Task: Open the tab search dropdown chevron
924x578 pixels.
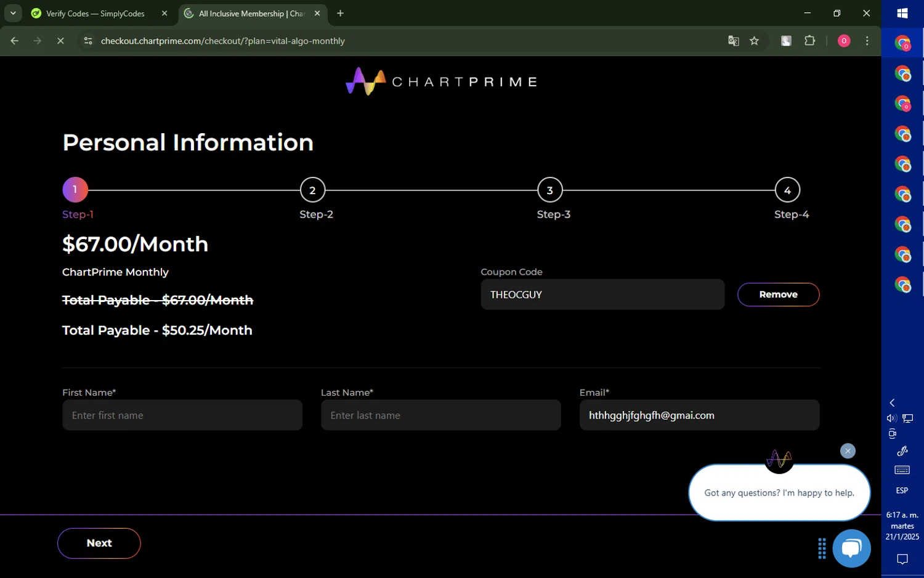Action: (13, 13)
